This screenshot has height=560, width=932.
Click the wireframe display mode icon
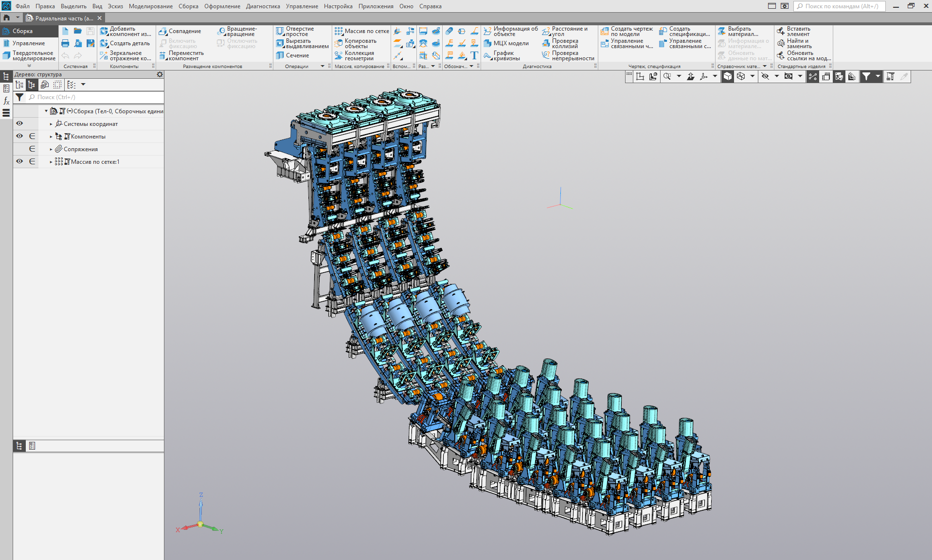point(741,76)
